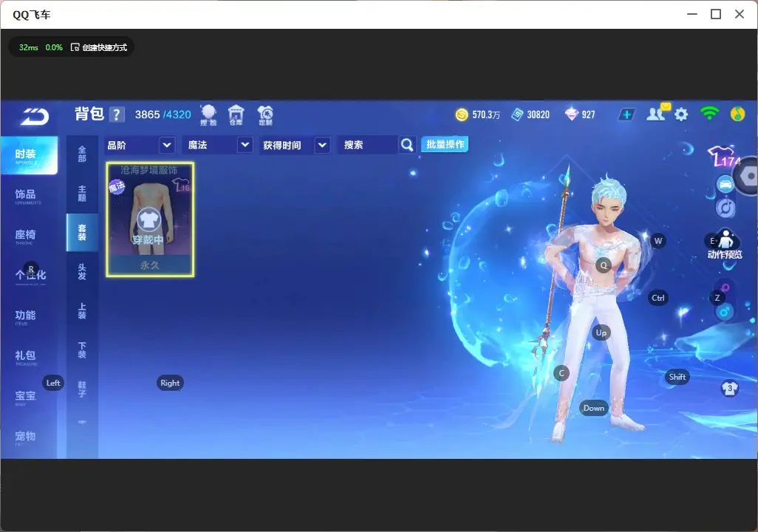Select the 沧海梦境服饰 outfit card
Viewport: 758px width, 532px height.
point(150,219)
